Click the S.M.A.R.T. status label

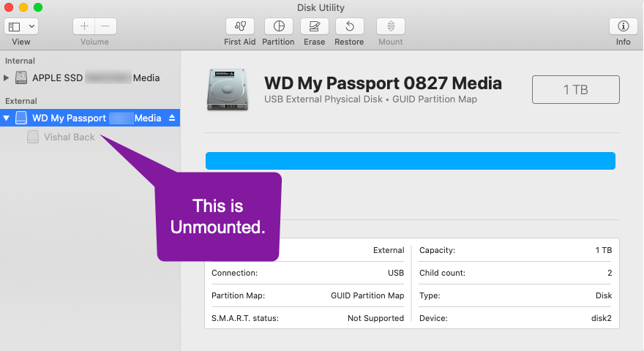(244, 318)
